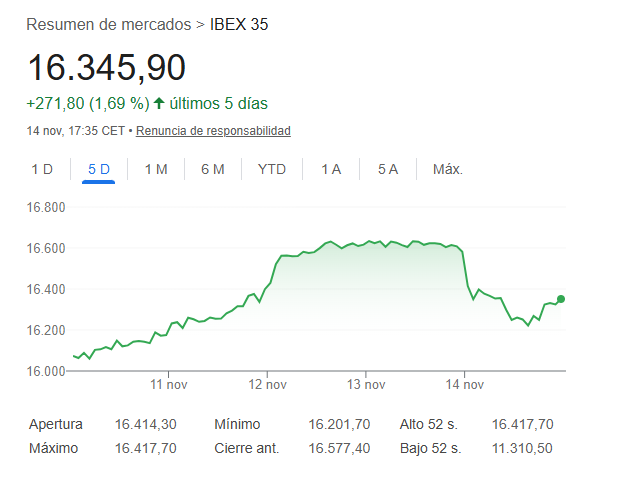Choose the 5 A time range
The image size is (621, 477).
point(388,169)
